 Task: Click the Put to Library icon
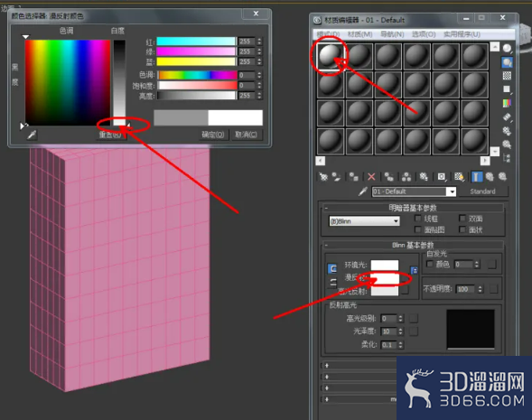[x=424, y=177]
